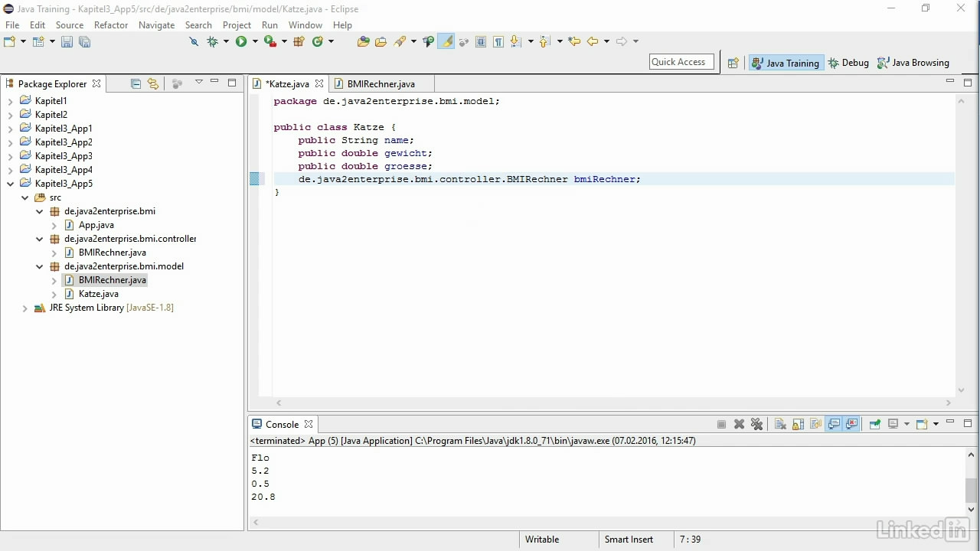Switch to Java Training perspective
The height and width of the screenshot is (551, 980).
pos(786,63)
